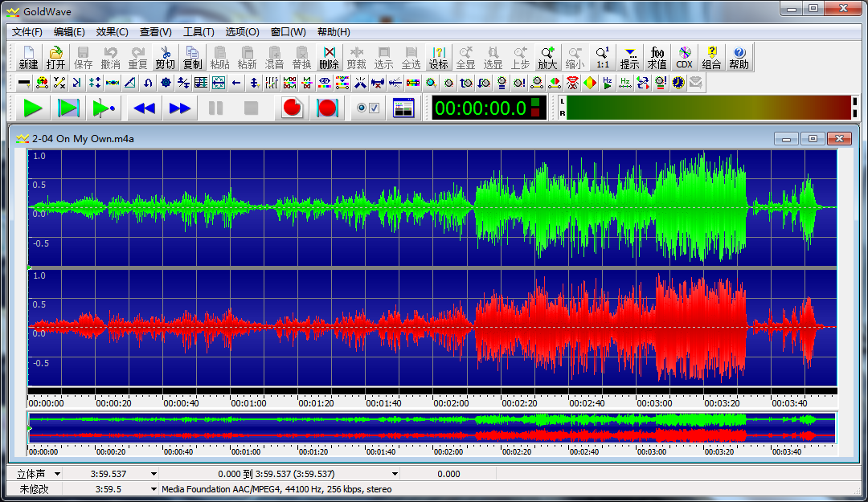
Task: Open the 效果(C) menu
Action: (x=112, y=32)
